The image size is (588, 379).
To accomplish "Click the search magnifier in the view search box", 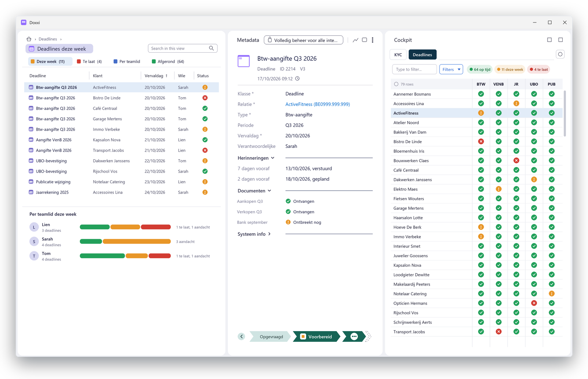I will coord(211,48).
